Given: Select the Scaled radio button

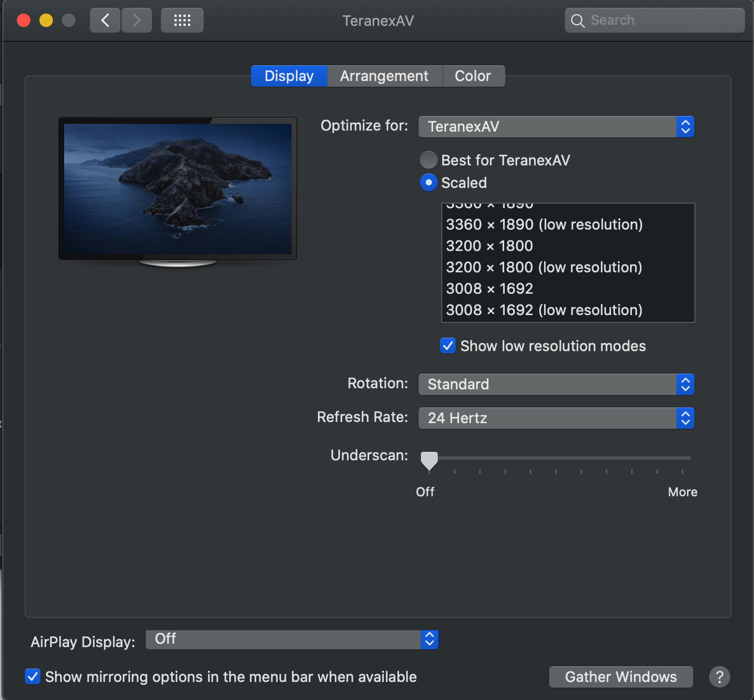Looking at the screenshot, I should coord(429,182).
